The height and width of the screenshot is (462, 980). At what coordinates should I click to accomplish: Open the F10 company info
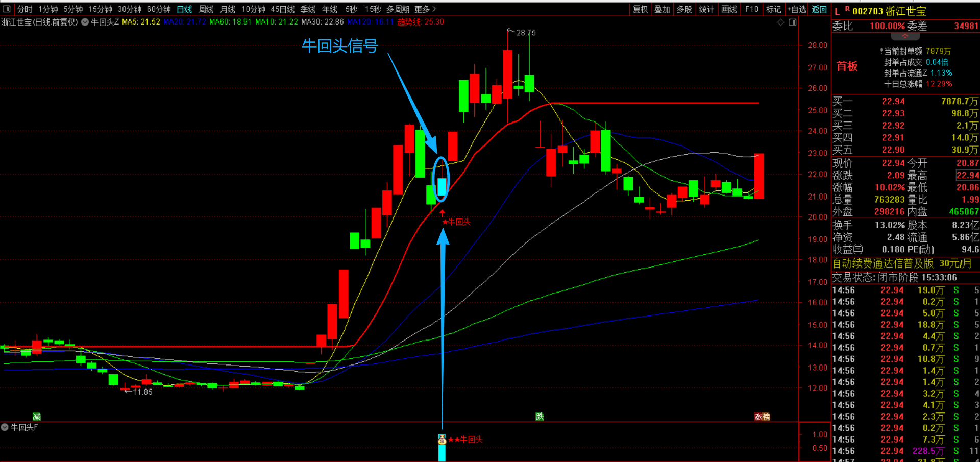(x=752, y=9)
